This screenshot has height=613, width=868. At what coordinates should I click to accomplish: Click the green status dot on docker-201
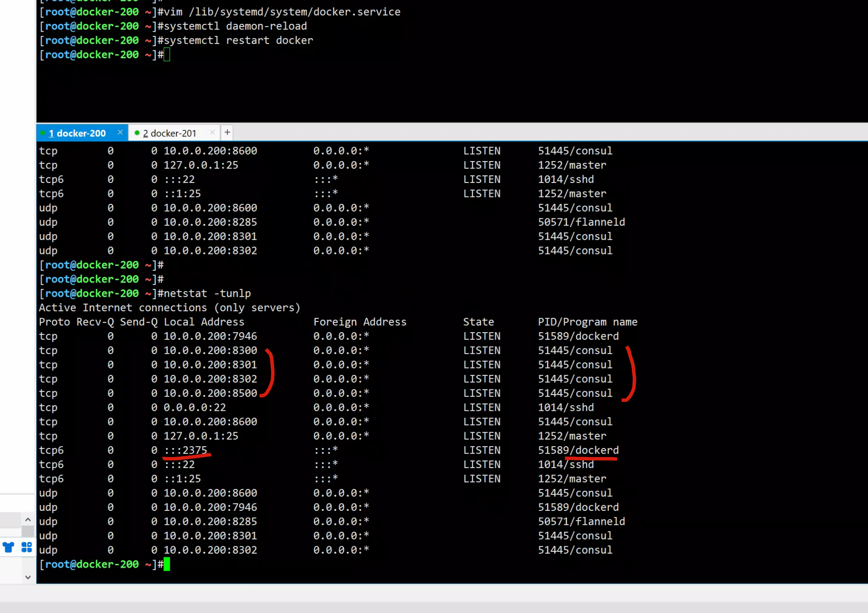(137, 133)
